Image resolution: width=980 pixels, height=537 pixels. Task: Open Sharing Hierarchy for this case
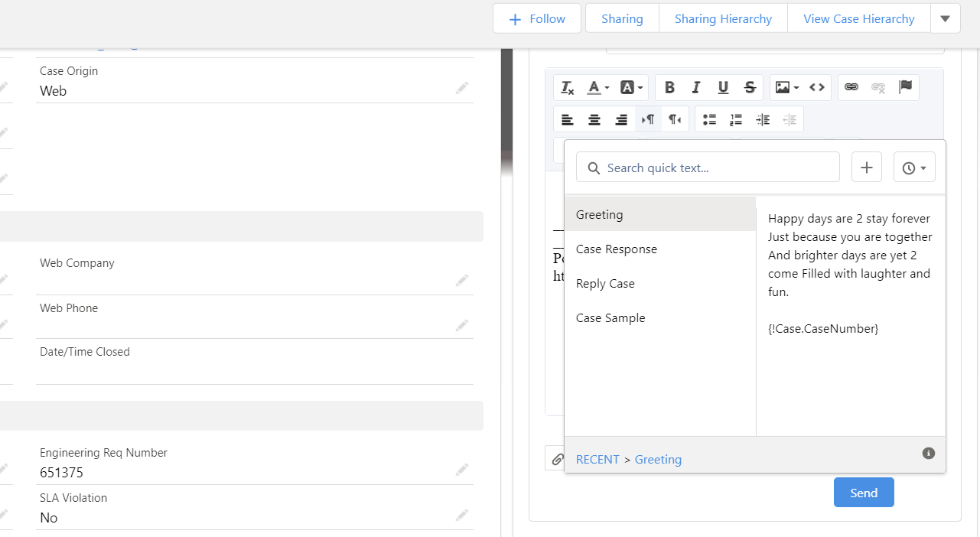click(x=723, y=18)
